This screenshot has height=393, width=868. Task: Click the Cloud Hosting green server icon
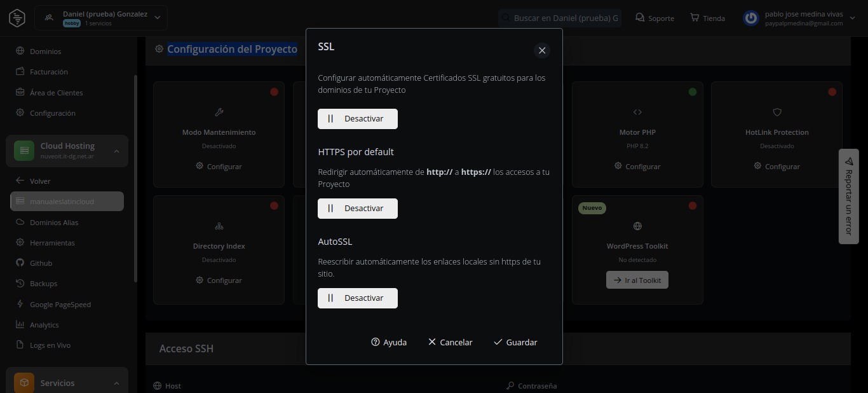[x=24, y=151]
